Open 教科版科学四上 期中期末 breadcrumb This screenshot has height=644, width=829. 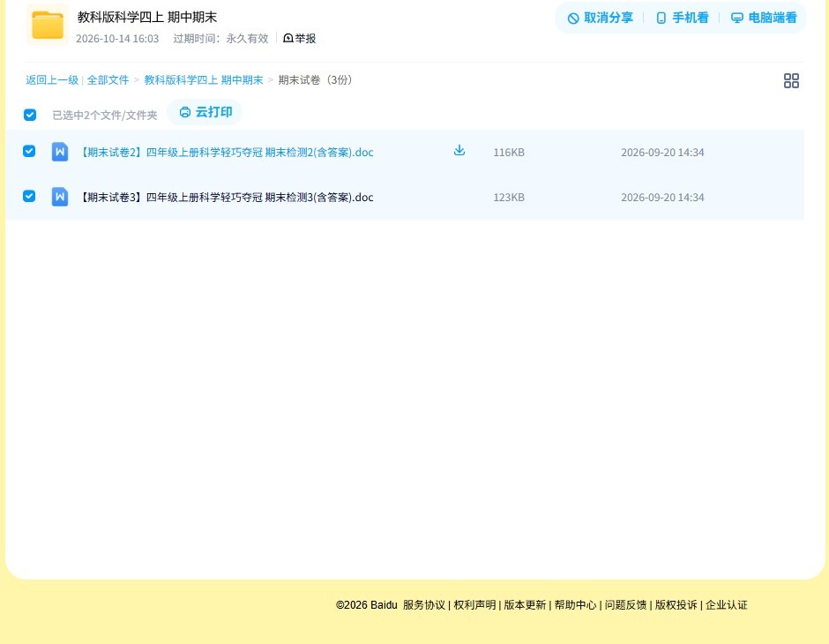204,80
